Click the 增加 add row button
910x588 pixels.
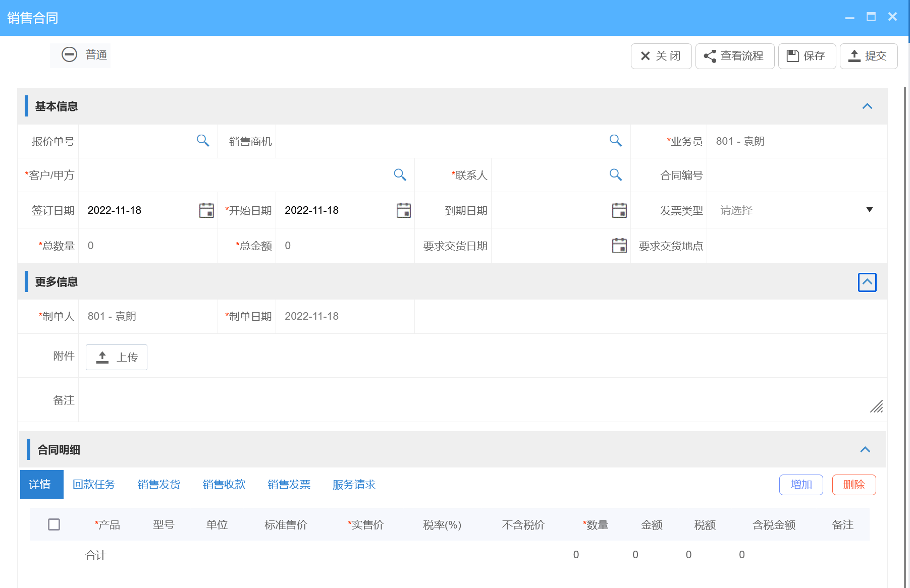pyautogui.click(x=801, y=484)
